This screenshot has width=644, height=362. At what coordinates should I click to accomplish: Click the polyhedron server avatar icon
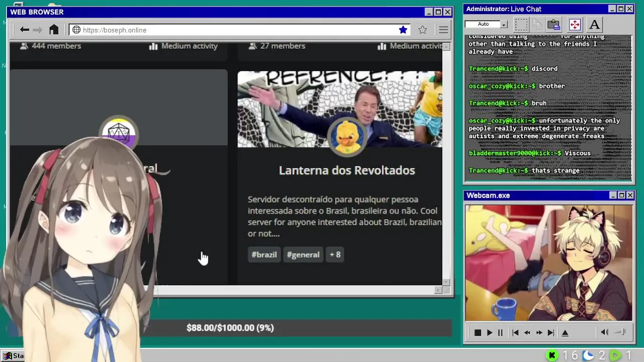pos(119,134)
